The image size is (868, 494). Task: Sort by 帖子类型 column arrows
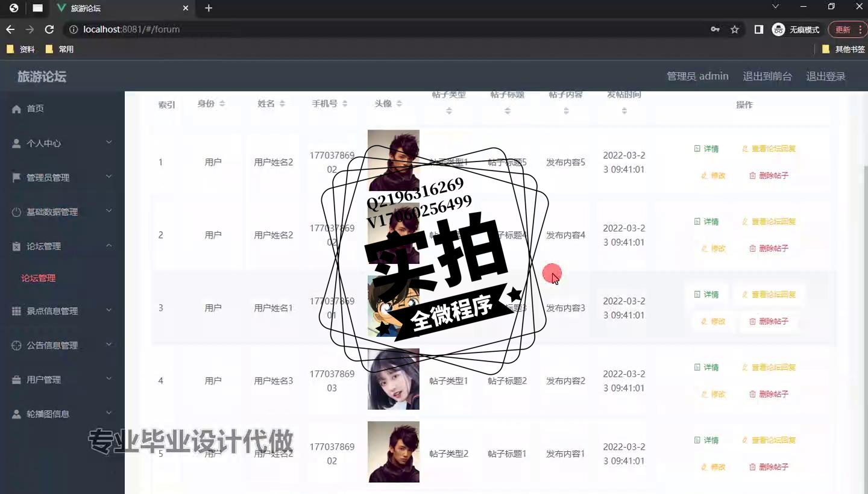[449, 110]
